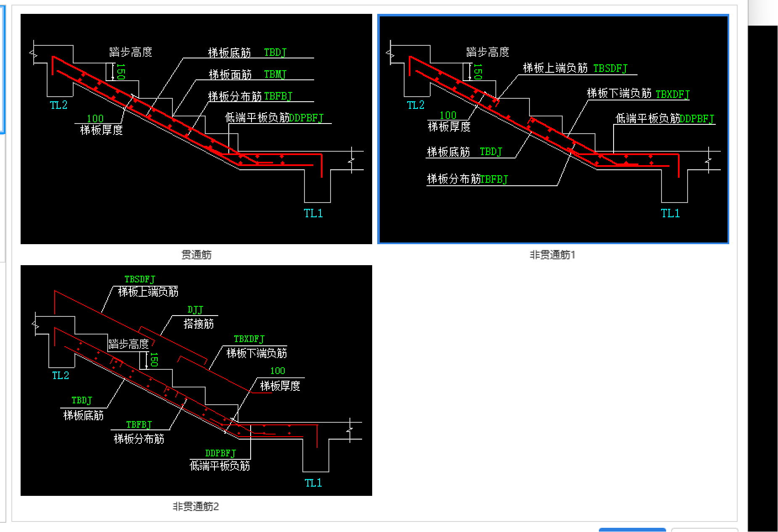Click 梯板分布筋 TBFBJ label in 非贯通筋2 diagram
Viewport: 778px width, 532px height.
point(139,432)
